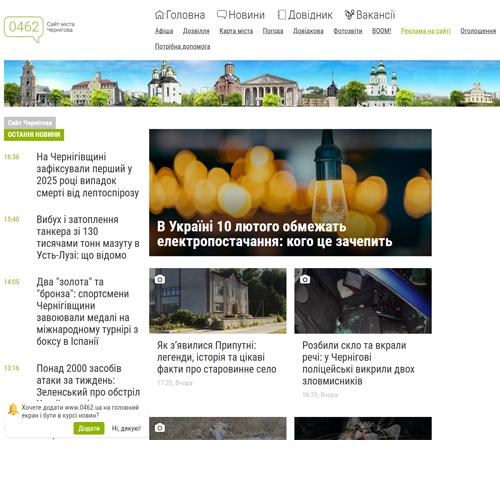Open the Головна menu item

[185, 15]
